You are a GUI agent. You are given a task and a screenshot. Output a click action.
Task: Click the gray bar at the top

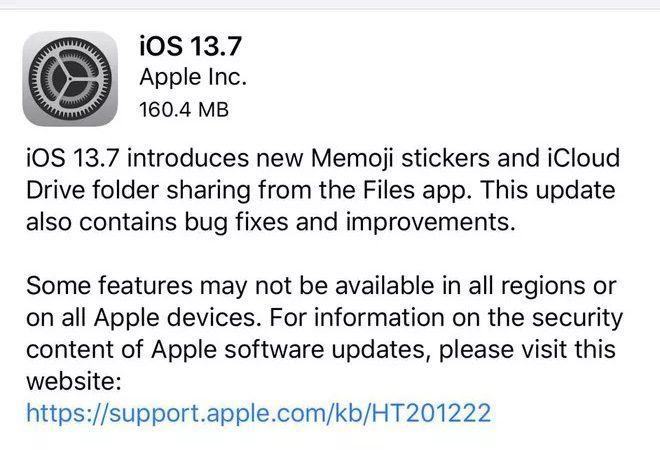pyautogui.click(x=330, y=4)
